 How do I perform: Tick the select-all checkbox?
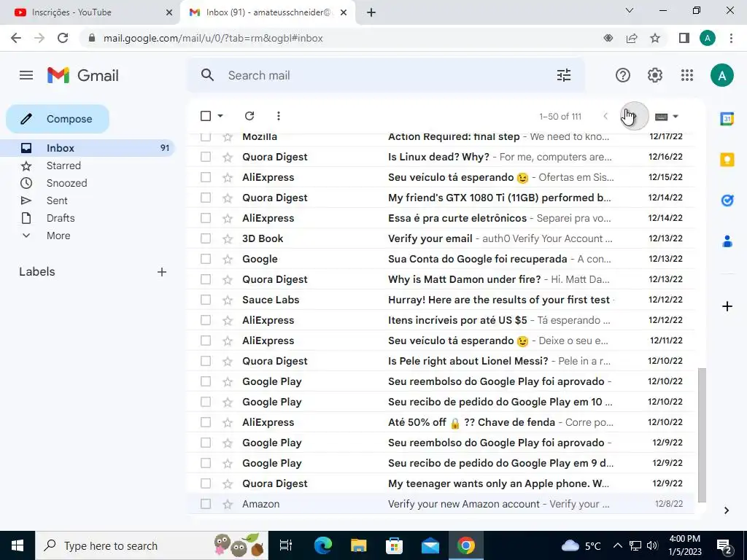(206, 116)
